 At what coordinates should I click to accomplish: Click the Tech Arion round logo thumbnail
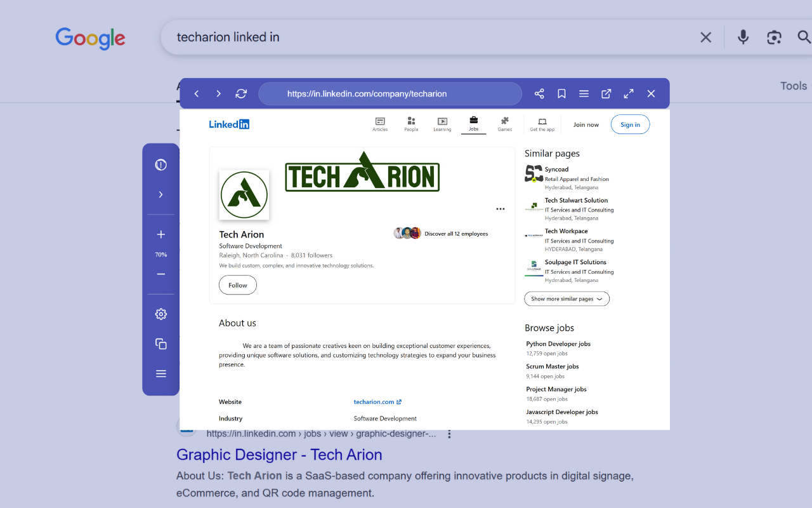point(244,195)
